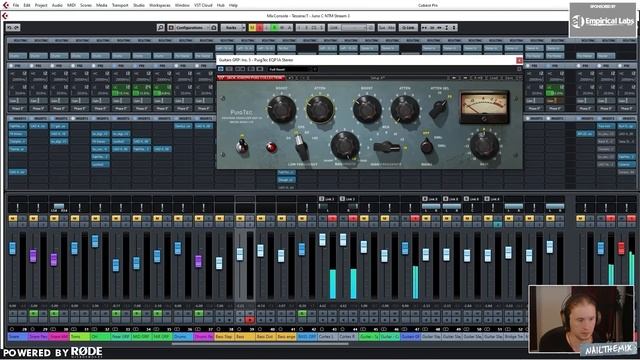Open the Project menu
The height and width of the screenshot is (360, 640).
(x=41, y=5)
